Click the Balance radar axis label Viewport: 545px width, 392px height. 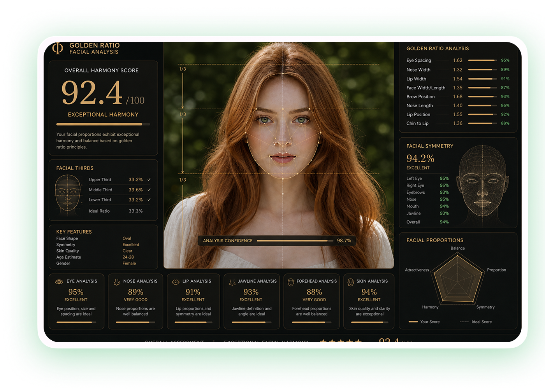coord(458,248)
